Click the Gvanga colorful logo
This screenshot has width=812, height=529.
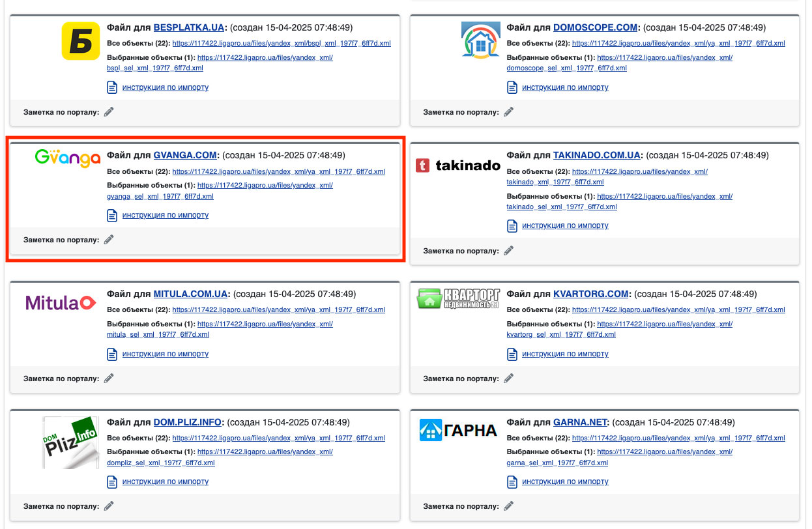click(x=67, y=157)
